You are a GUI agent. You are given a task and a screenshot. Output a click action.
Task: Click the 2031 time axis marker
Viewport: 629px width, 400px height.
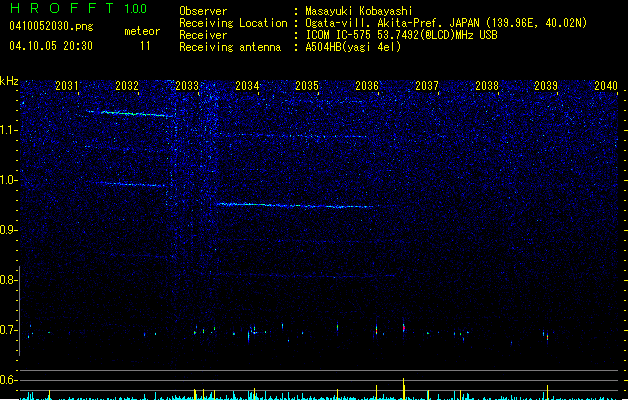[67, 85]
